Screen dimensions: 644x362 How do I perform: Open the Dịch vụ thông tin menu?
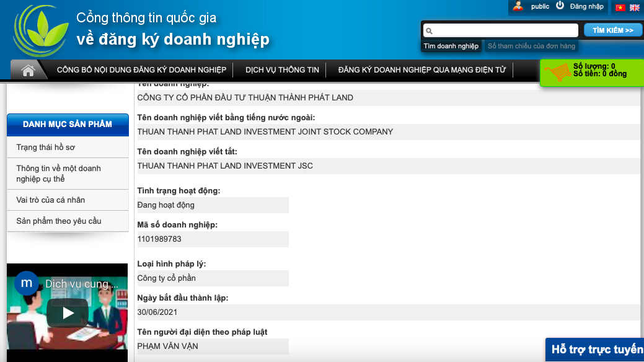(282, 70)
